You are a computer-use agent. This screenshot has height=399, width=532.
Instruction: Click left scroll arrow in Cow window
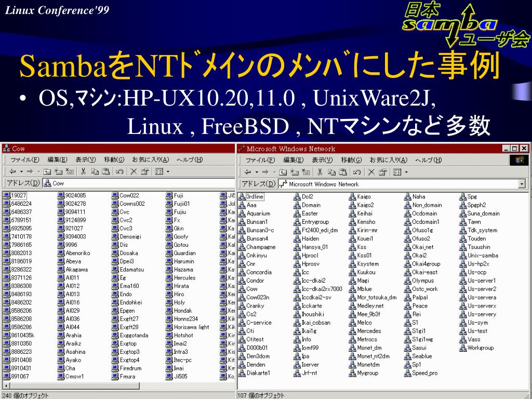(x=6, y=386)
